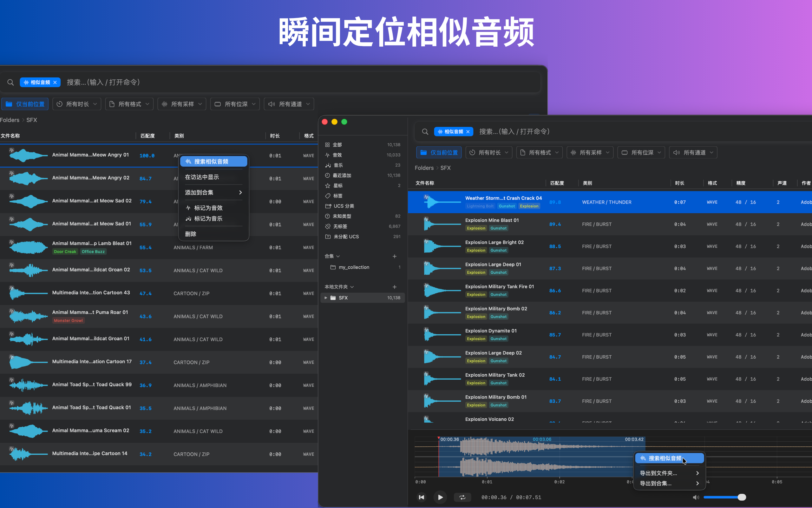The height and width of the screenshot is (508, 812).
Task: Click the Door Creak tag on Lamb Bleat row
Action: pyautogui.click(x=65, y=252)
